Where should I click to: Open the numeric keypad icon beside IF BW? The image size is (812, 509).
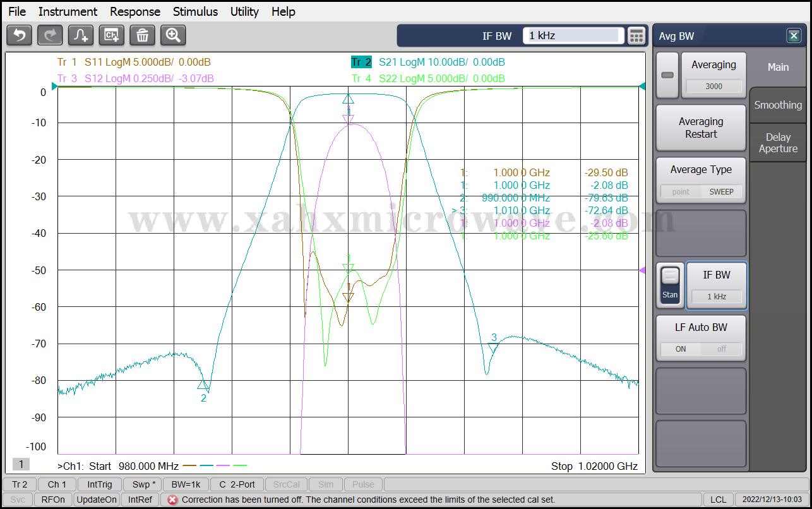coord(636,36)
